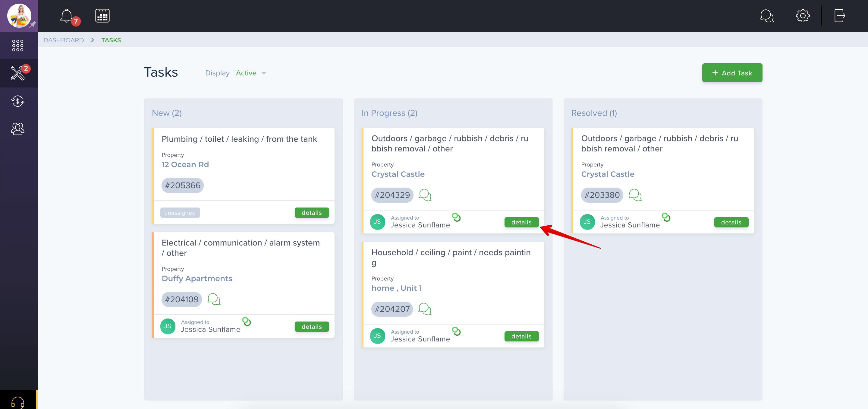Expand the Display Active dropdown

point(251,73)
